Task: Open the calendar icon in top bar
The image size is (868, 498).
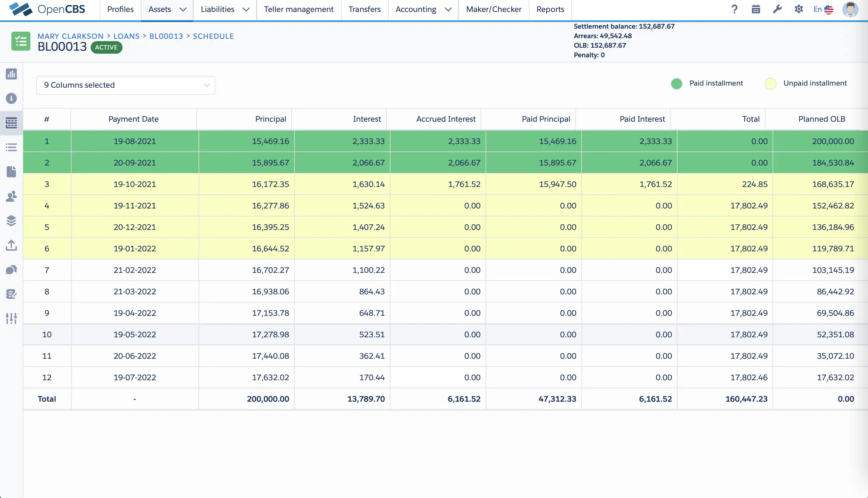Action: point(756,9)
